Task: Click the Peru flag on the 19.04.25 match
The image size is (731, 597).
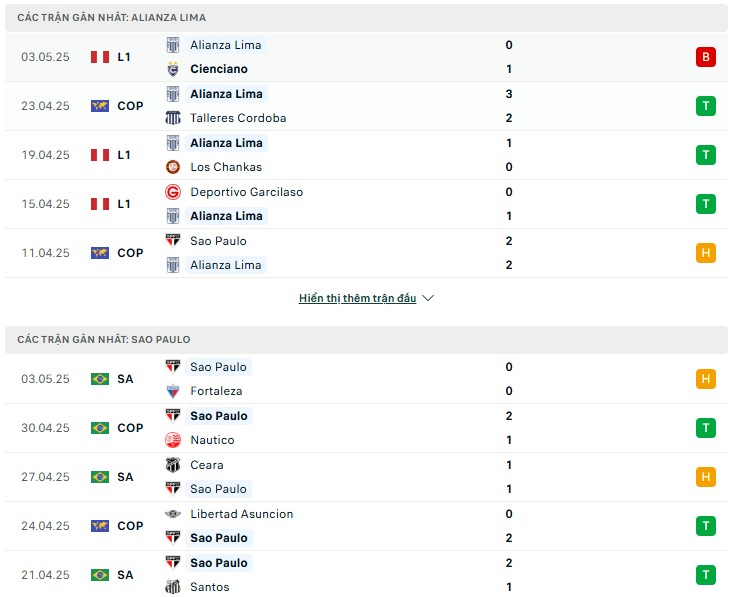Action: point(100,155)
